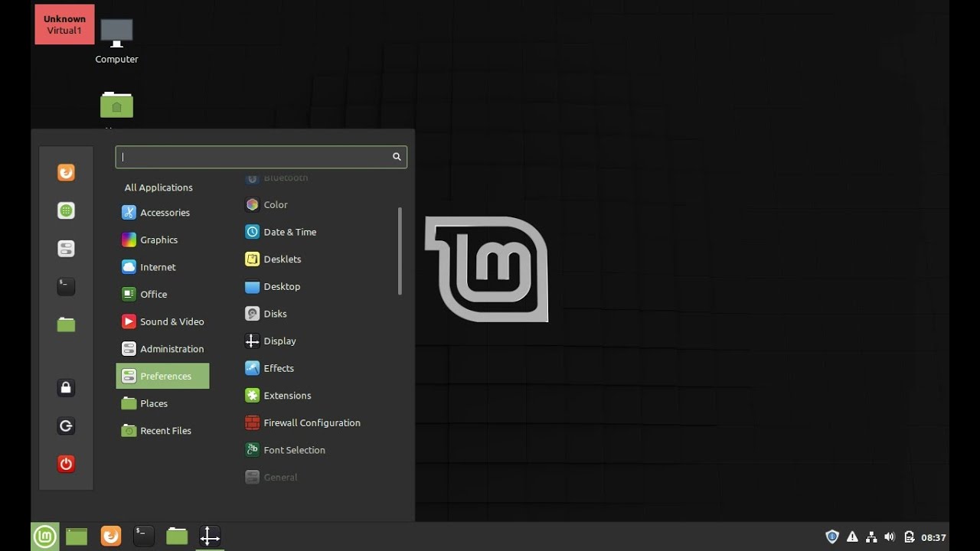Open the 08:37 clock calendar

point(933,538)
